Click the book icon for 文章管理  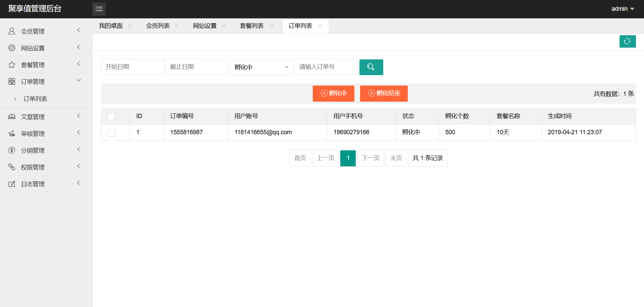click(x=12, y=117)
